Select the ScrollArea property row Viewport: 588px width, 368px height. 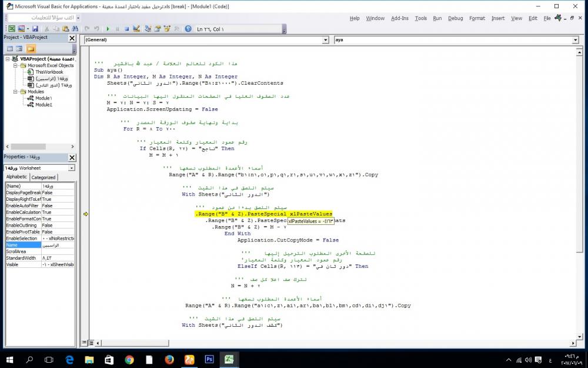point(40,251)
